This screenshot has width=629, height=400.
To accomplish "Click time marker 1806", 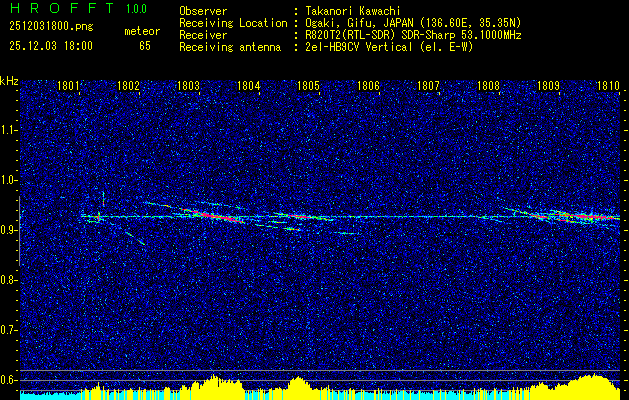I will [368, 86].
